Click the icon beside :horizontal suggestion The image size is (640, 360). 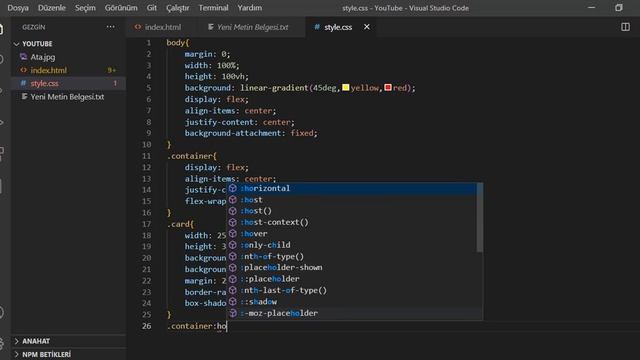tap(233, 188)
